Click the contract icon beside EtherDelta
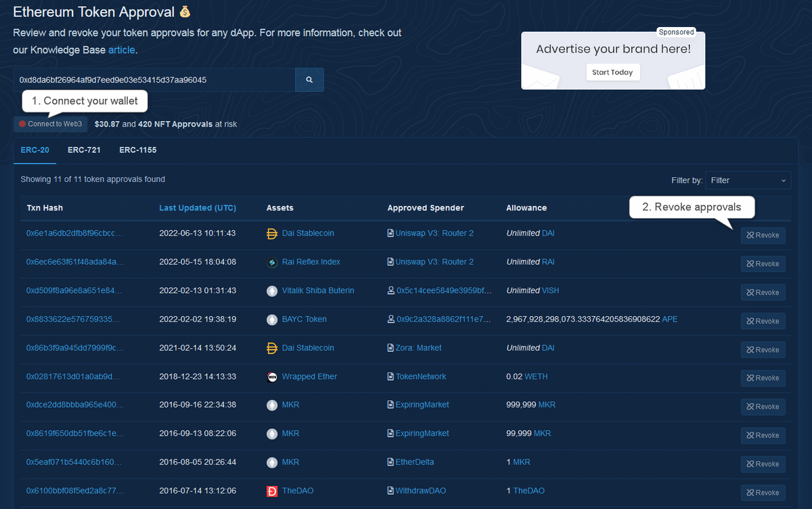812x509 pixels. coord(390,462)
